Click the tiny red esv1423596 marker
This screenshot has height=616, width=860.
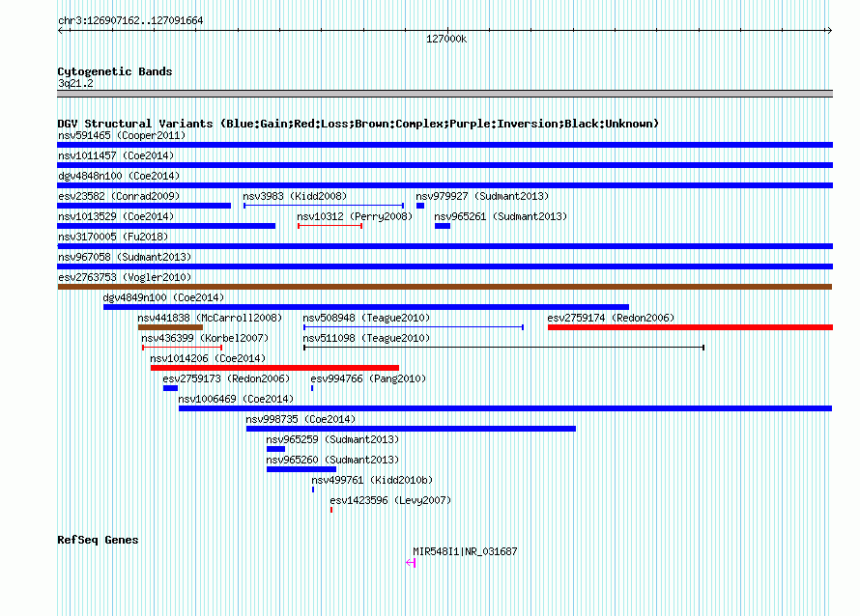331,510
